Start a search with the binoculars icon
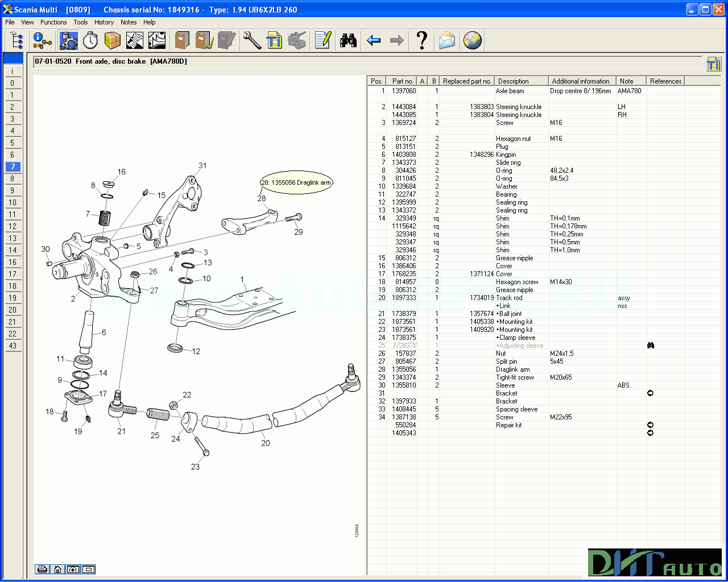Viewport: 728px width, 582px height. pos(348,40)
